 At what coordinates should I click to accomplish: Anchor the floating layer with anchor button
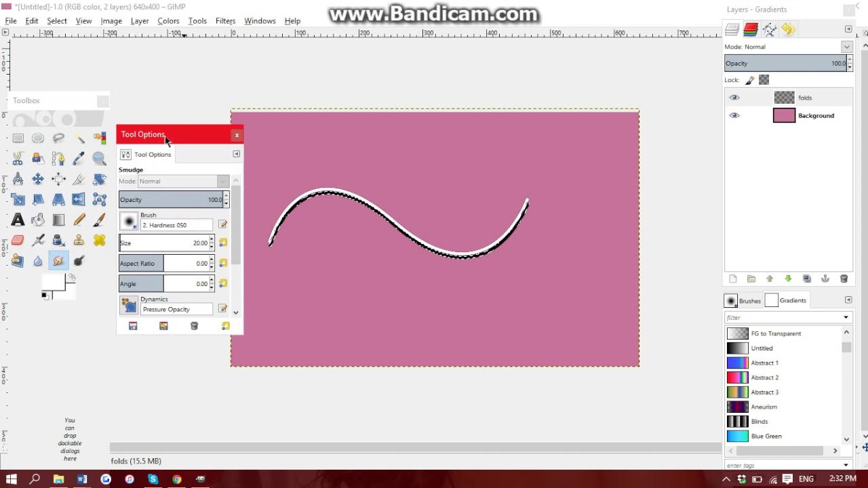click(x=825, y=279)
